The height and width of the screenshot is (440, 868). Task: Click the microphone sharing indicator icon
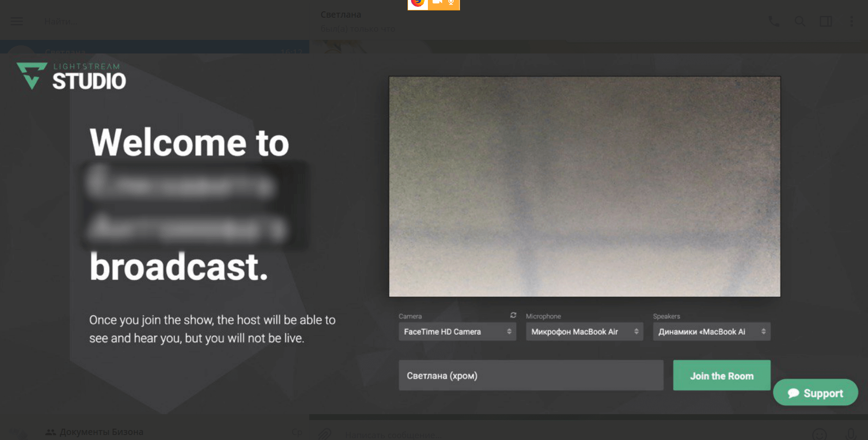click(451, 3)
